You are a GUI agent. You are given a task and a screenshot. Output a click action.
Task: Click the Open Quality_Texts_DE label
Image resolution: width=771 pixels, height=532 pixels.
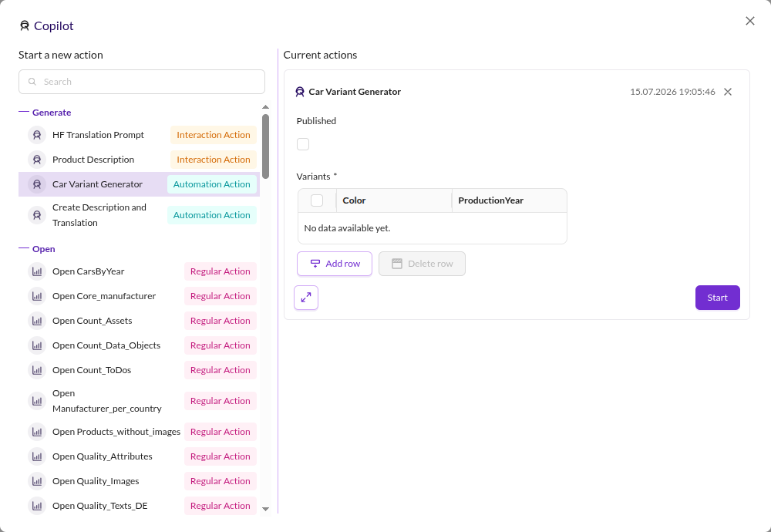point(100,506)
